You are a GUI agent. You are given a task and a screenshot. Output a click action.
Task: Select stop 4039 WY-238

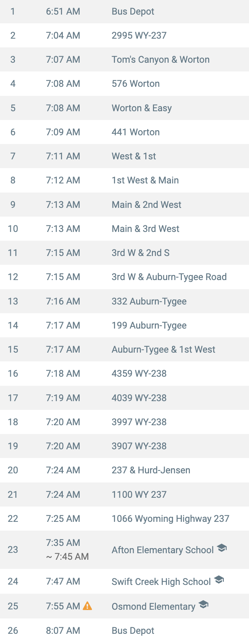pyautogui.click(x=124, y=398)
